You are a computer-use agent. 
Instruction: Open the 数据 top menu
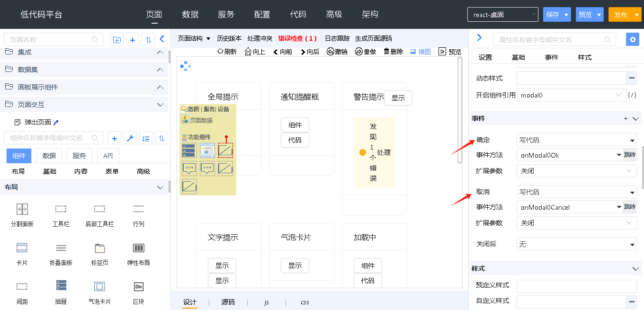[190, 14]
